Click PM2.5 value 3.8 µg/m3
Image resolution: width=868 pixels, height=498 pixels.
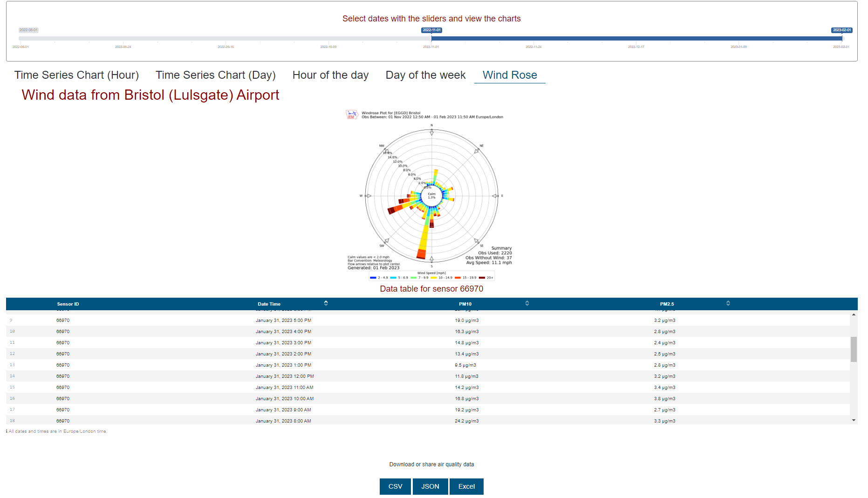664,399
